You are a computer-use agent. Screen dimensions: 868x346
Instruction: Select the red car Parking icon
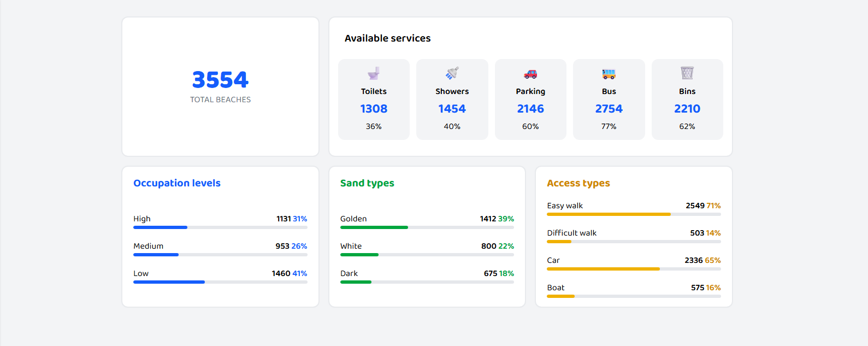click(x=530, y=74)
